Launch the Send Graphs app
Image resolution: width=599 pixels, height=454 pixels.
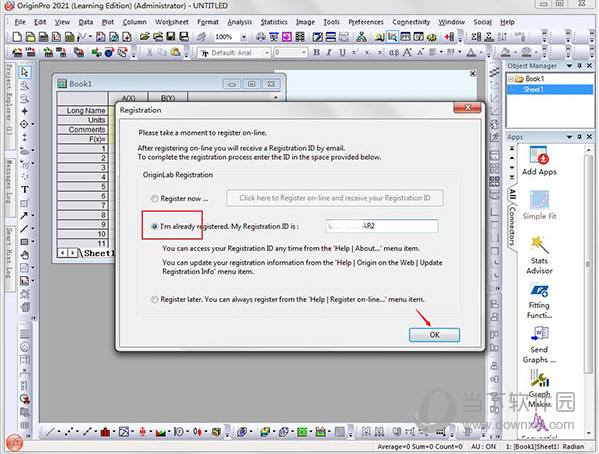539,345
